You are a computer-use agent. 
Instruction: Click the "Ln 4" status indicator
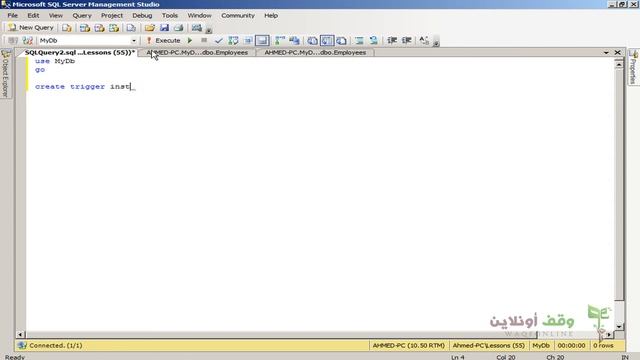click(x=458, y=357)
